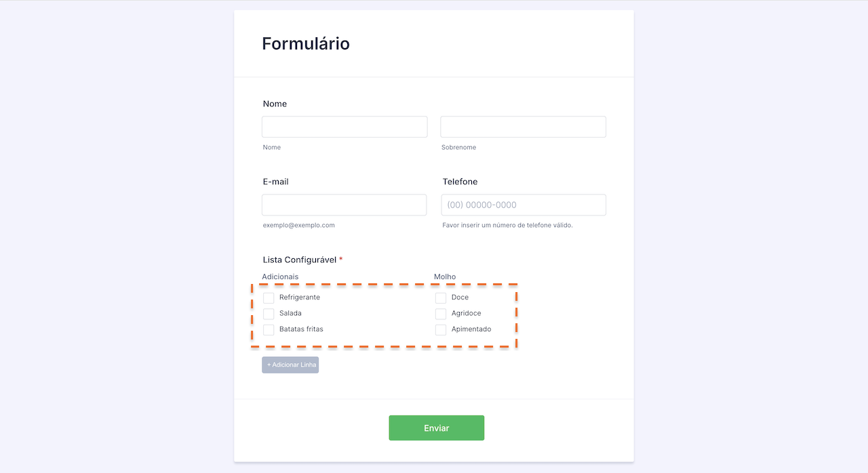Click into the E-mail input field
The width and height of the screenshot is (868, 473).
pos(344,205)
